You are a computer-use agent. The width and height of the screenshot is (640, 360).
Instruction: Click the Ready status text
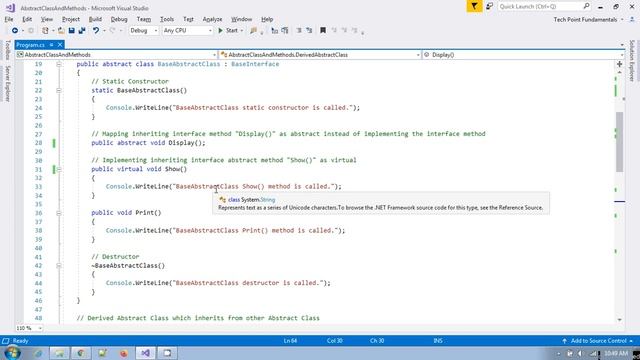(x=20, y=340)
